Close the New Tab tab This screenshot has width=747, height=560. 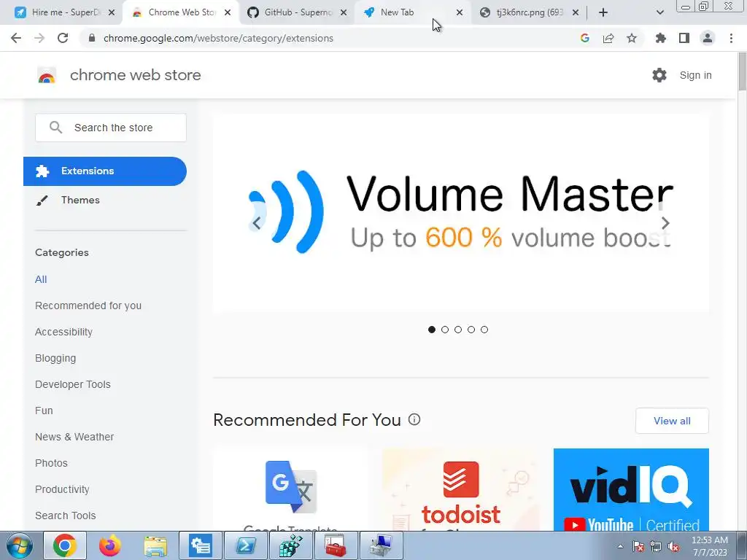coord(460,13)
